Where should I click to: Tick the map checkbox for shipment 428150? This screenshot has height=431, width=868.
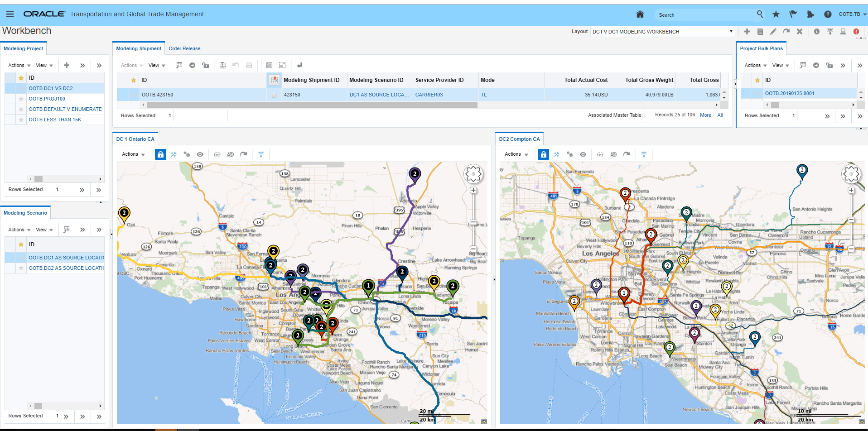[x=274, y=95]
